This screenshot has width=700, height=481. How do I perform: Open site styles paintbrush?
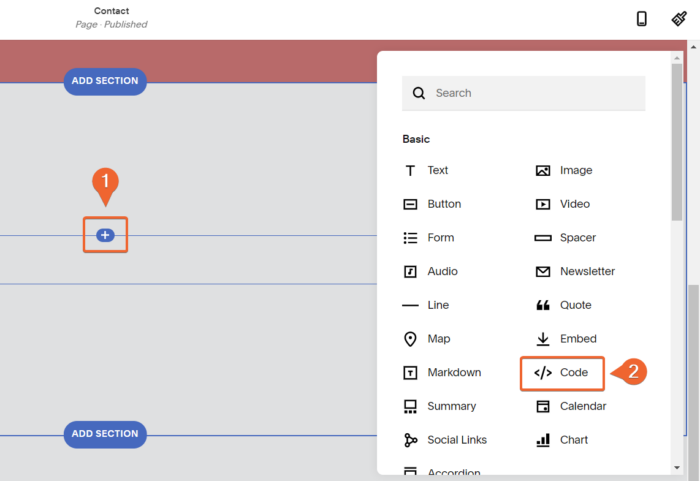tap(679, 19)
